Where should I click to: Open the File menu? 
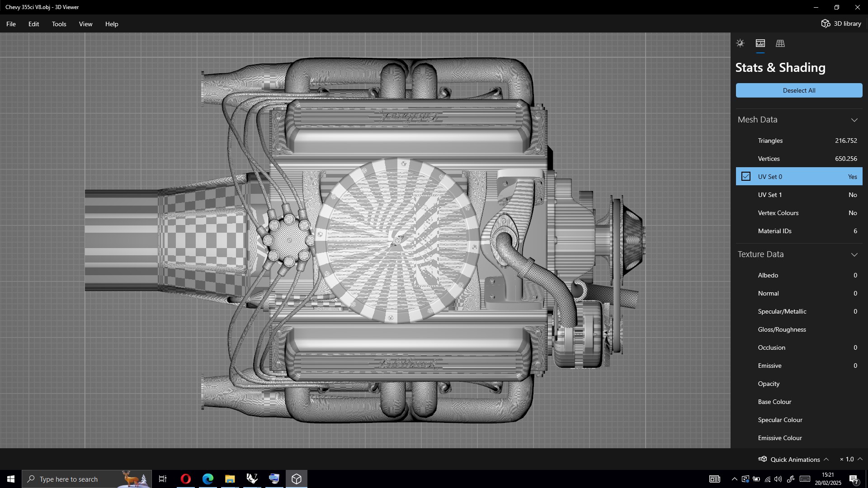pyautogui.click(x=11, y=24)
